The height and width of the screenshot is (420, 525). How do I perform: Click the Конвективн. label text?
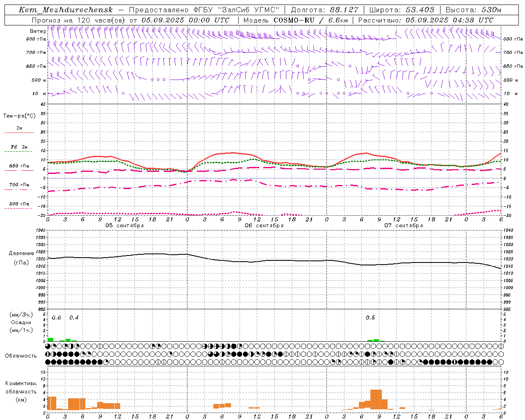click(x=21, y=383)
